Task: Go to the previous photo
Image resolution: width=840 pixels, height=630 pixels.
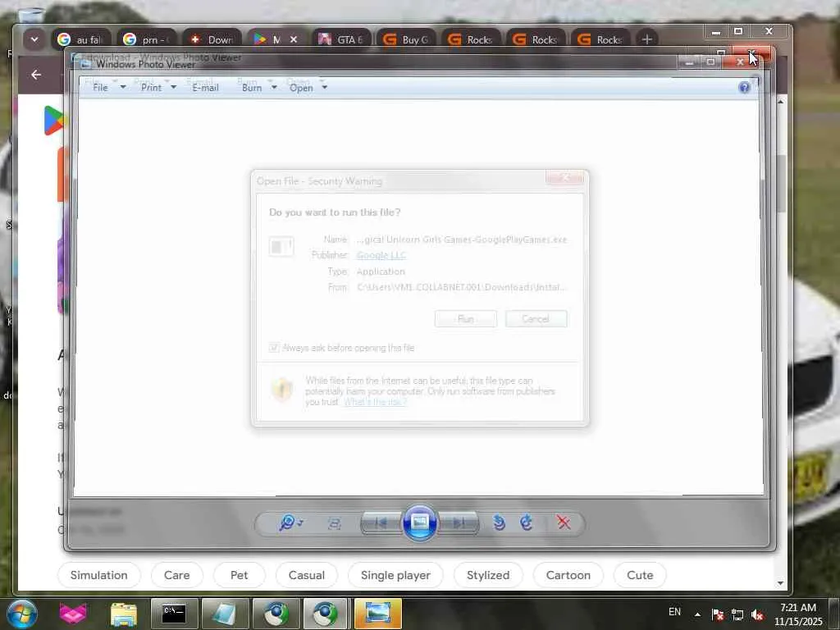Action: (381, 523)
